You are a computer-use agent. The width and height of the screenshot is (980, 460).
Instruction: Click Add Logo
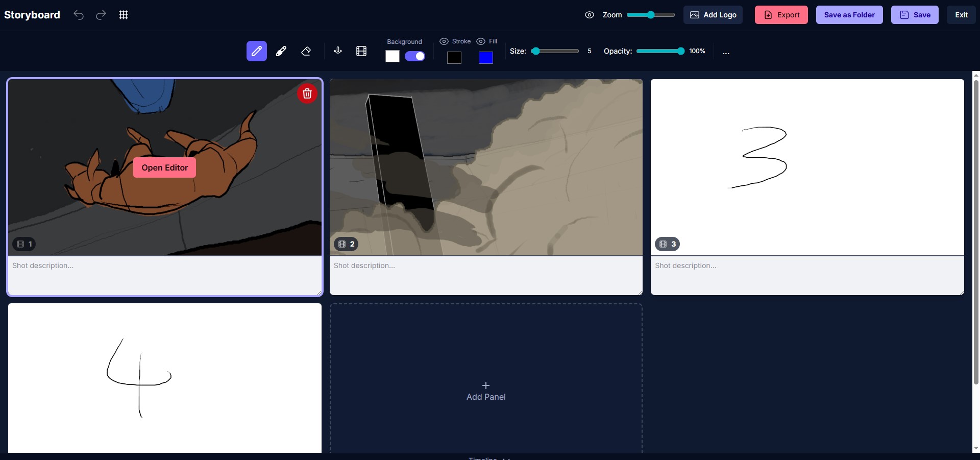(x=713, y=15)
